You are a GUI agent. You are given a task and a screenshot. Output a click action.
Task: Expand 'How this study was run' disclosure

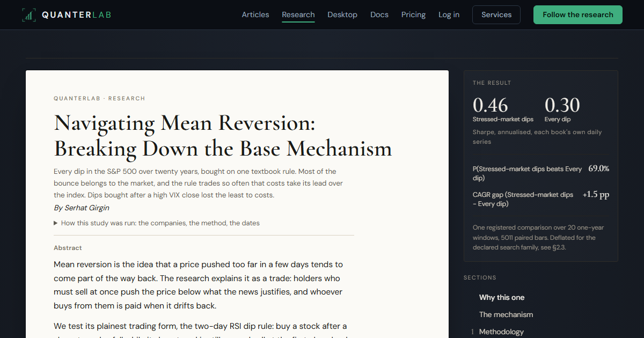157,223
